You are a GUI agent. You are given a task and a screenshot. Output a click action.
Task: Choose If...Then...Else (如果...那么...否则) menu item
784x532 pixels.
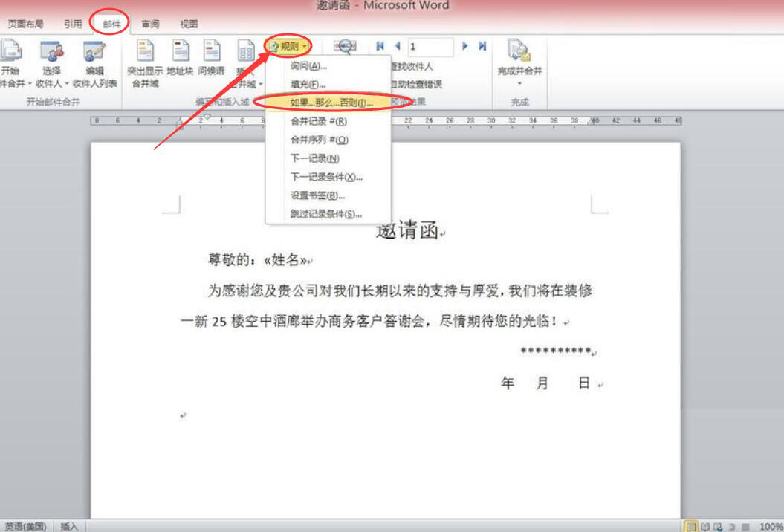pyautogui.click(x=328, y=103)
